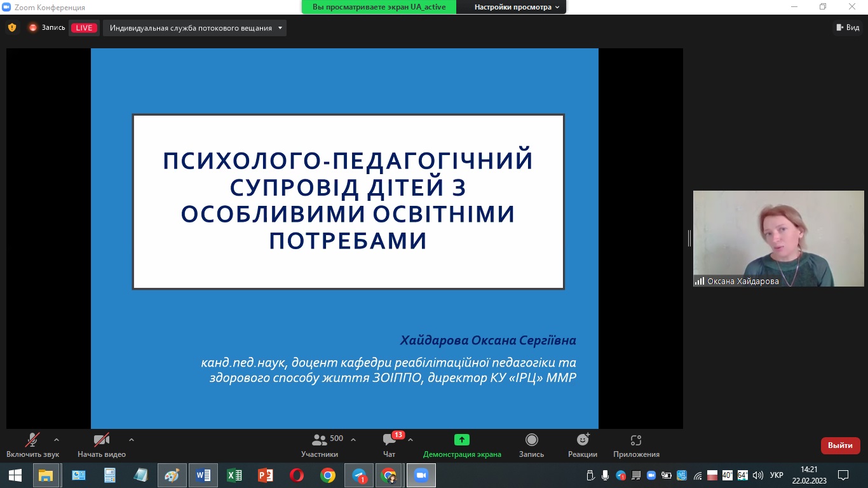Click the panel divider handle beside the video
The height and width of the screenshot is (488, 868).
coord(689,238)
